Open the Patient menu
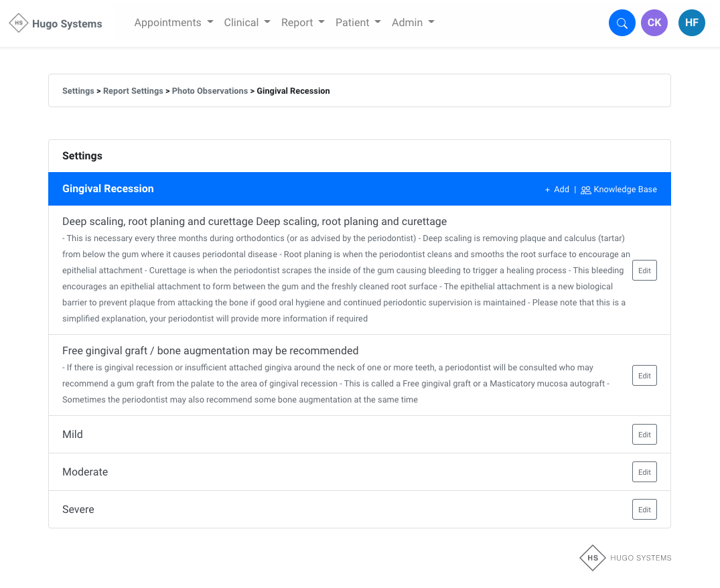This screenshot has height=588, width=720. (x=358, y=23)
